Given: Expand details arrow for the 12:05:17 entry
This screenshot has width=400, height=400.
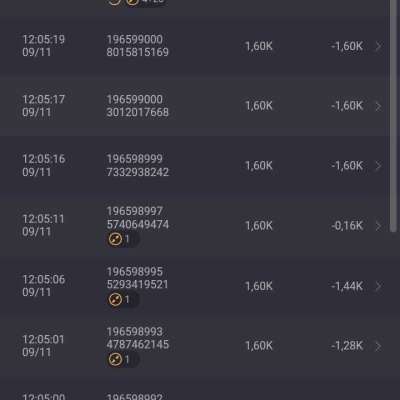Looking at the screenshot, I should pos(378,106).
